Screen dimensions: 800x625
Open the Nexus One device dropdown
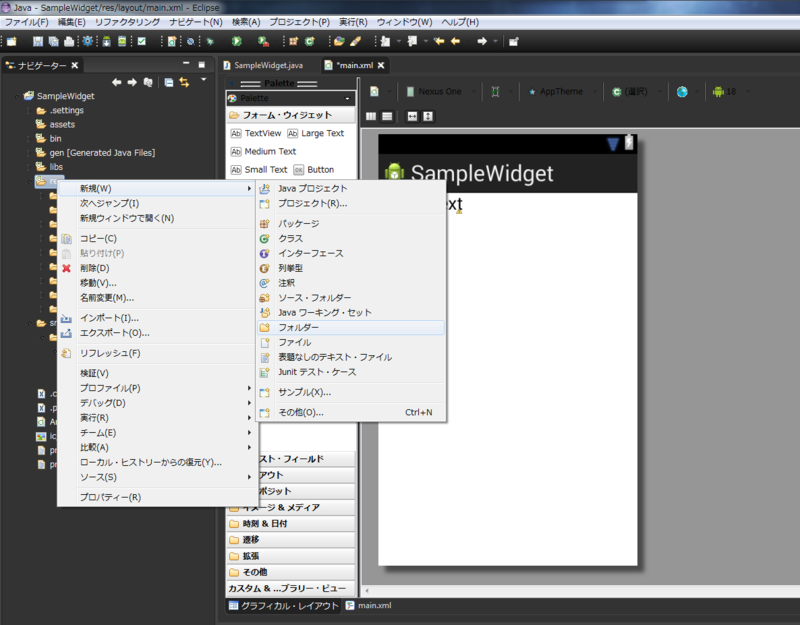coord(441,92)
